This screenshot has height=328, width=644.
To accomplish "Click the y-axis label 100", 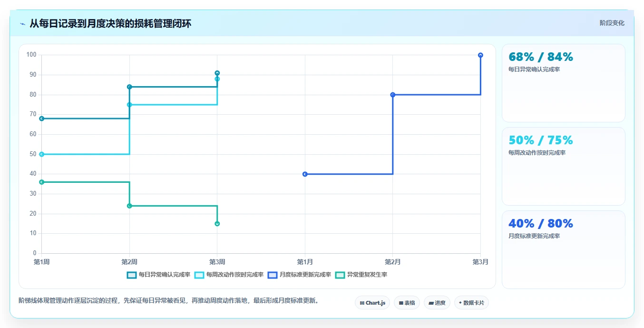I will tap(31, 55).
